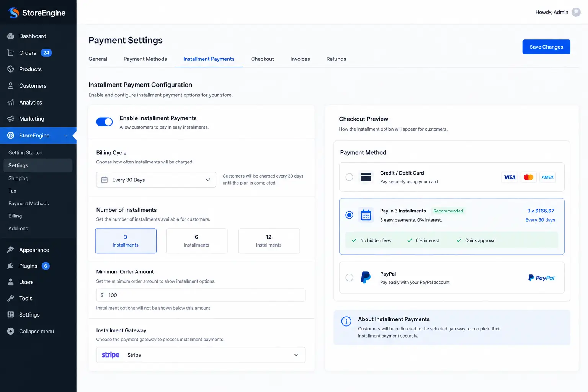This screenshot has height=392, width=588.
Task: Click the Recommended tag label
Action: (448, 211)
